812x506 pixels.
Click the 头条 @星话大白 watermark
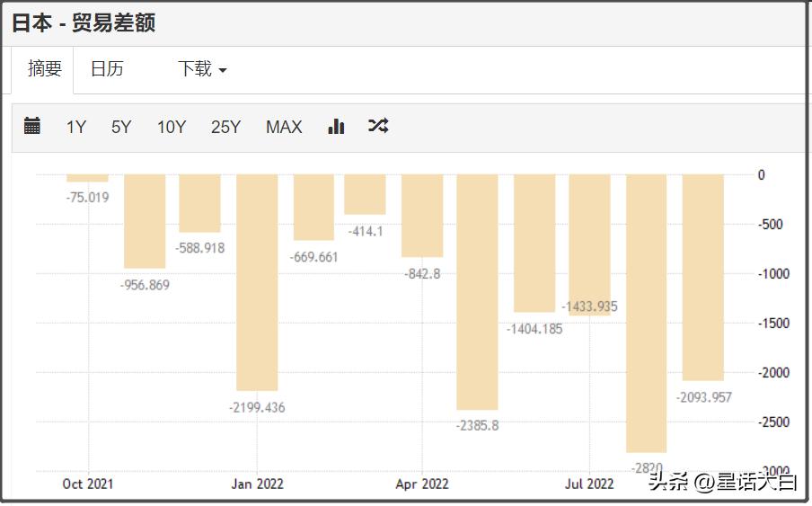click(721, 483)
